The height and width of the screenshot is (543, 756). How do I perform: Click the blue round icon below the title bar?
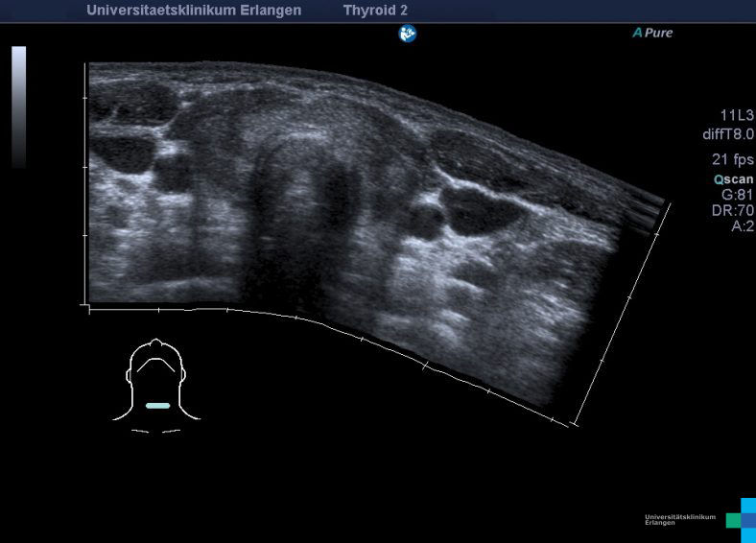click(x=408, y=34)
